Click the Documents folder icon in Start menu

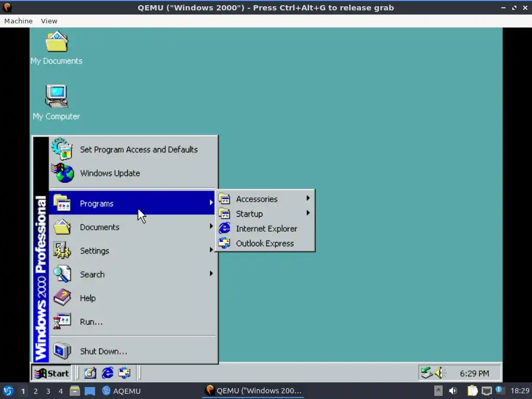[62, 227]
